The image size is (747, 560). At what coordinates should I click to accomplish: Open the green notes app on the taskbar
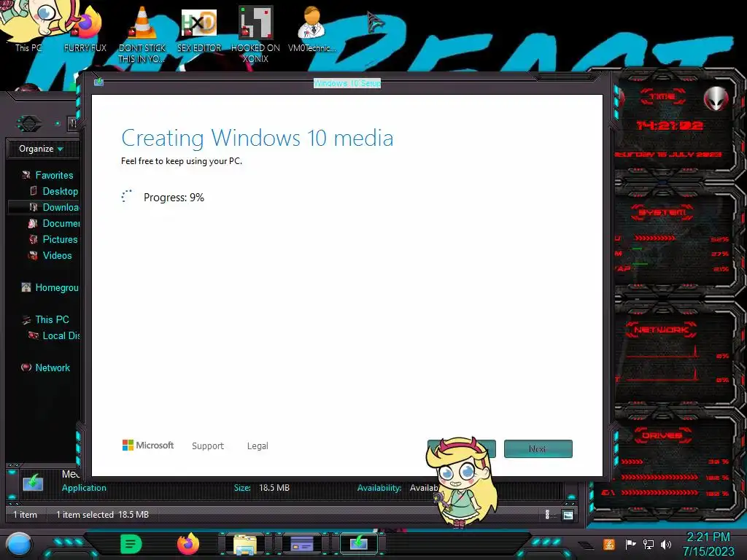click(x=131, y=544)
